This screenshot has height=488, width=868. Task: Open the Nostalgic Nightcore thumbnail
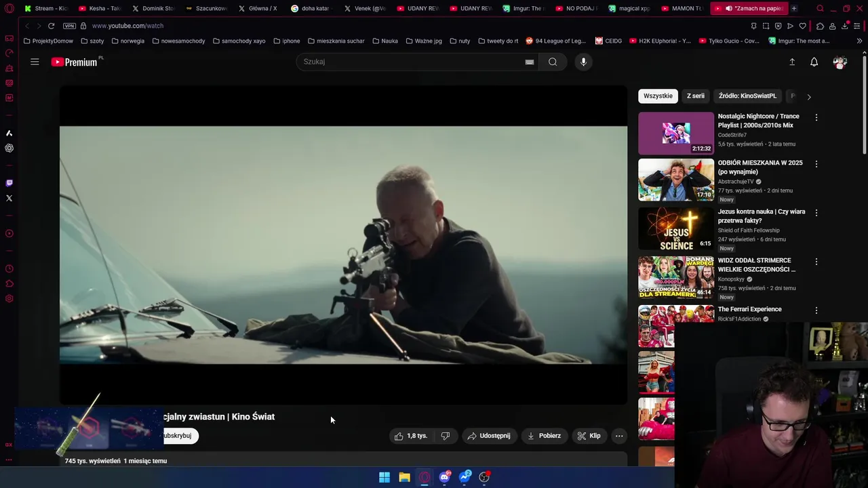pos(676,133)
